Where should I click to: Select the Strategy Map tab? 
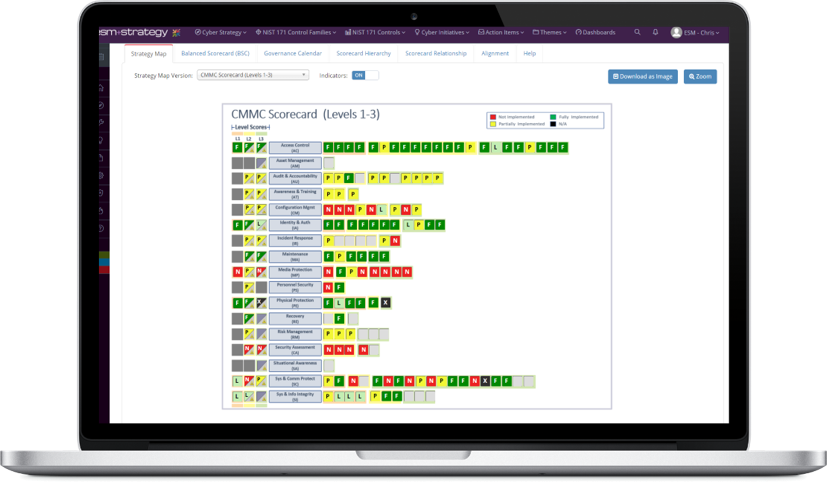click(148, 54)
